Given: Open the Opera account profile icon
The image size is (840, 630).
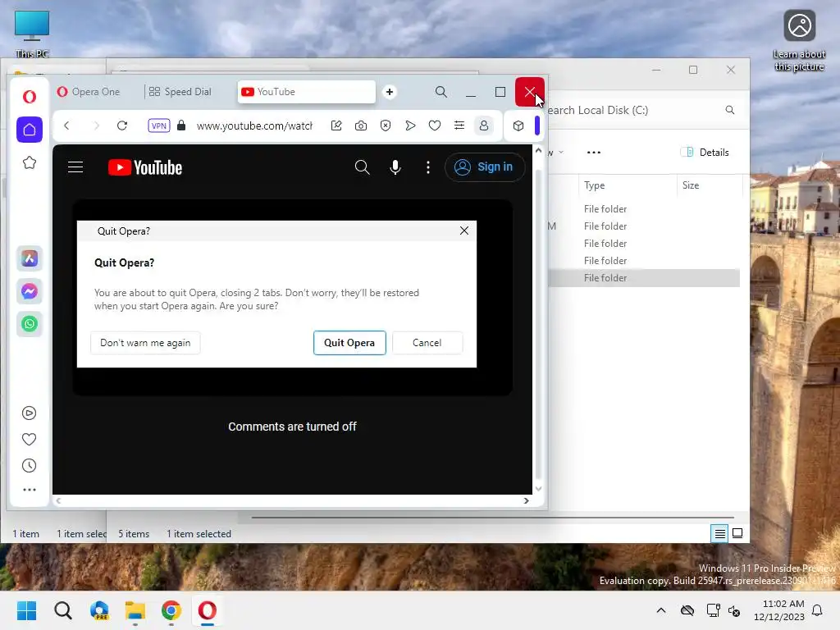Looking at the screenshot, I should pyautogui.click(x=484, y=126).
